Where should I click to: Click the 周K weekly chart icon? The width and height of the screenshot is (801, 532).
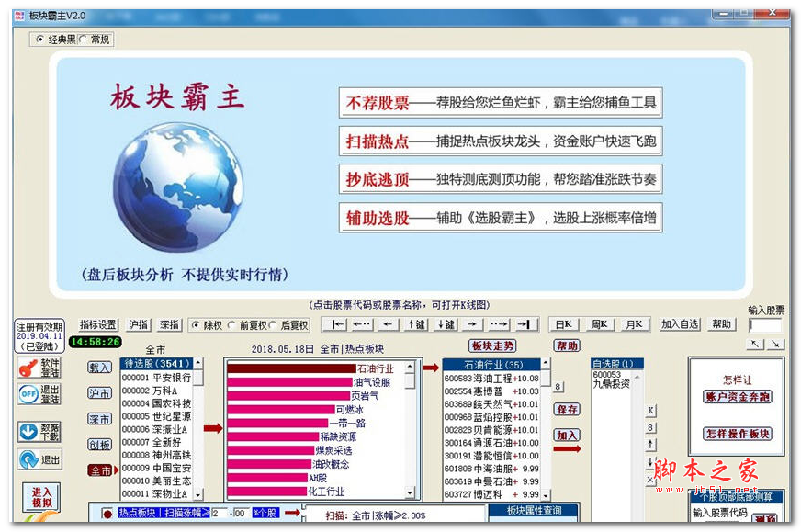coord(598,323)
